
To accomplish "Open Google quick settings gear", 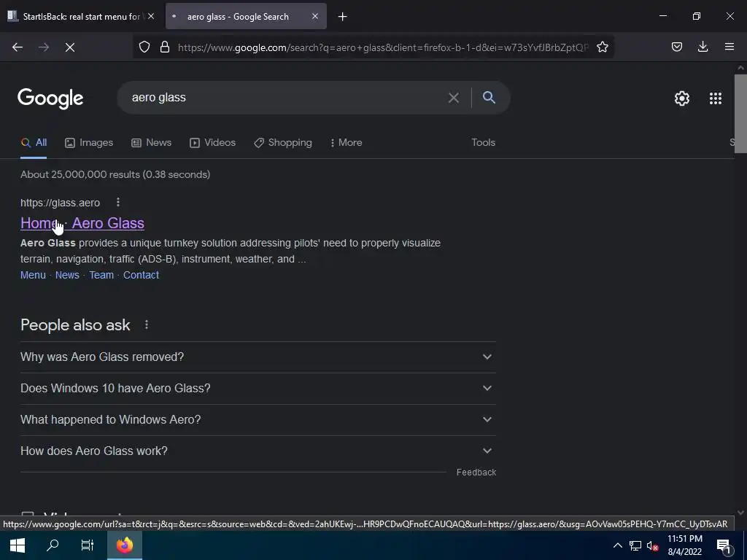I will coord(682,98).
